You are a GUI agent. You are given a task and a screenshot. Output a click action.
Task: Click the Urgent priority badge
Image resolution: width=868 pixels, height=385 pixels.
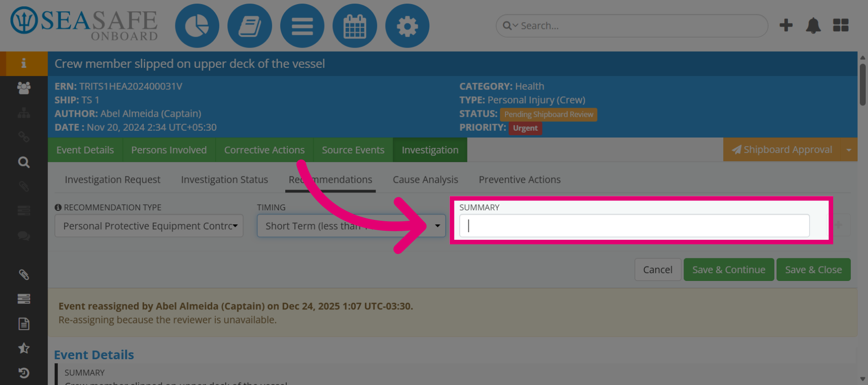(x=525, y=128)
